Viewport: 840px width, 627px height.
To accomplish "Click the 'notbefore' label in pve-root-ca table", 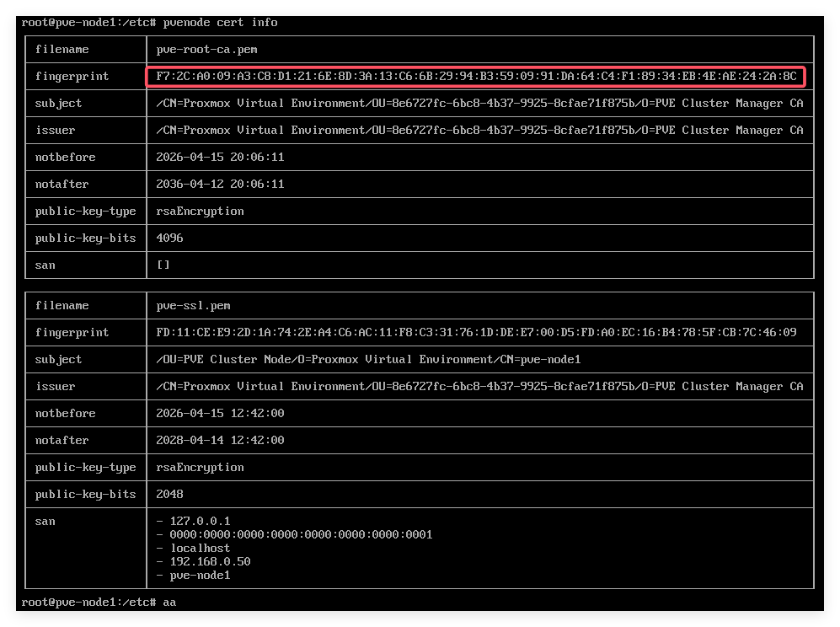I will pos(66,157).
